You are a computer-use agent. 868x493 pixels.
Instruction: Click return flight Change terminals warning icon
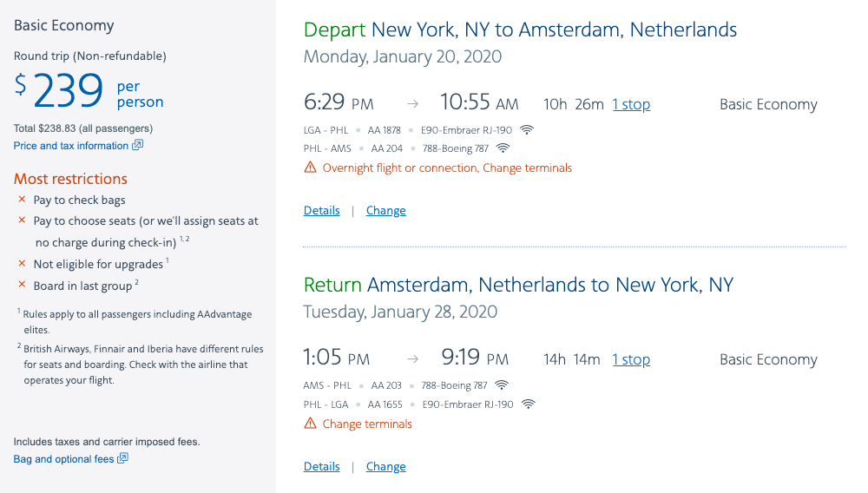point(310,424)
